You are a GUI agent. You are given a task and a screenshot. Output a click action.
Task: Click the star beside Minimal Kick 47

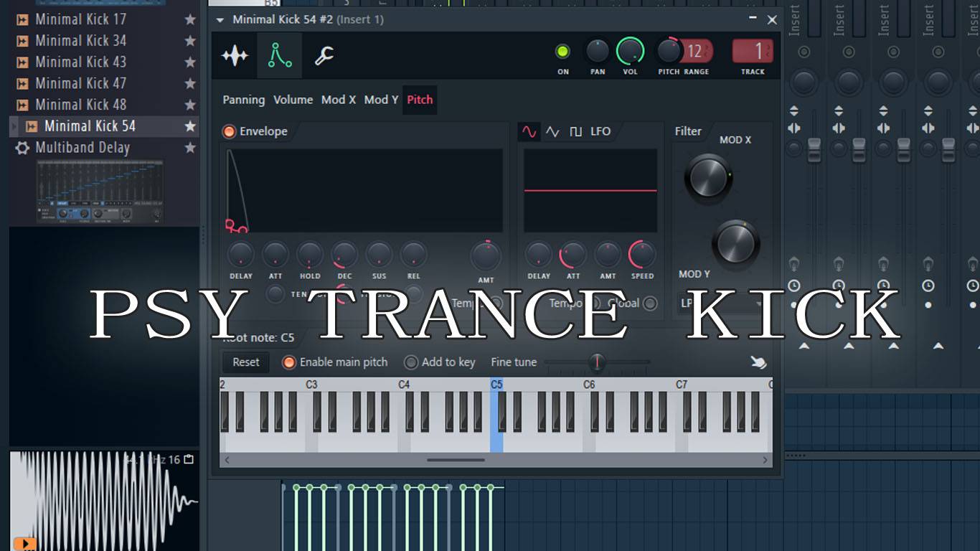click(x=190, y=83)
